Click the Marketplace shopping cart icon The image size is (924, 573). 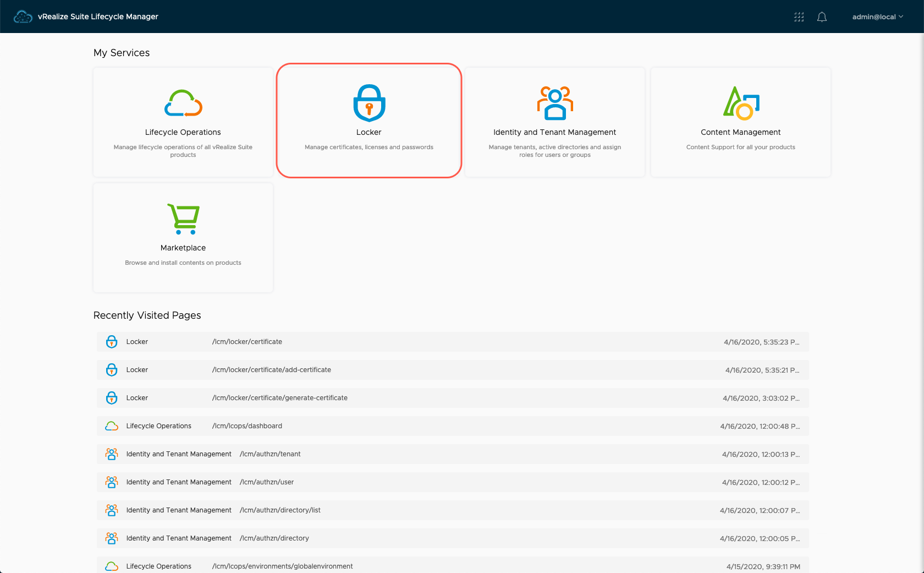click(x=183, y=219)
